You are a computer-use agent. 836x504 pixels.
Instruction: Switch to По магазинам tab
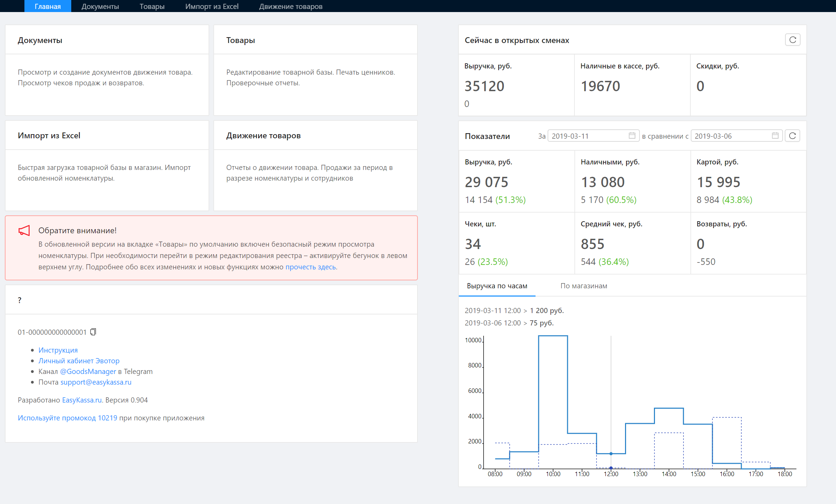[584, 286]
